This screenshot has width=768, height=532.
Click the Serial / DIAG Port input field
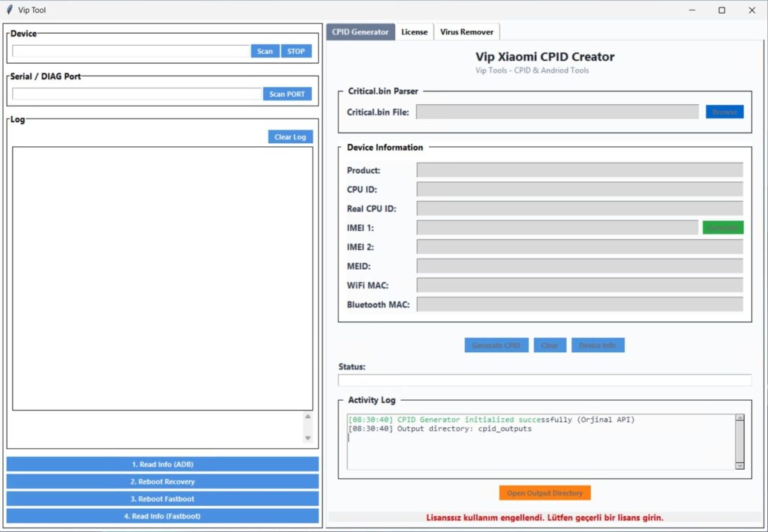(136, 94)
